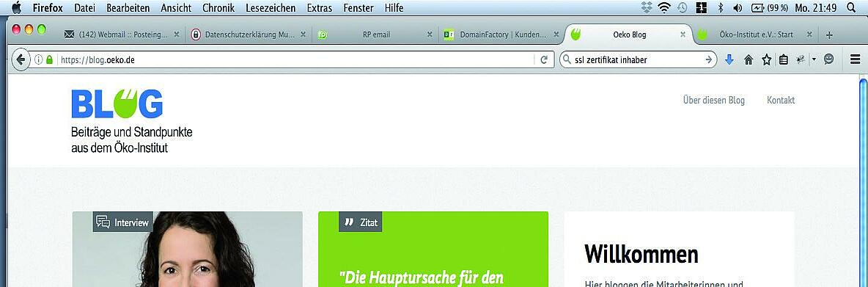Screen dimensions: 868x287
Task: Go back with the browser back arrow
Action: [x=21, y=60]
